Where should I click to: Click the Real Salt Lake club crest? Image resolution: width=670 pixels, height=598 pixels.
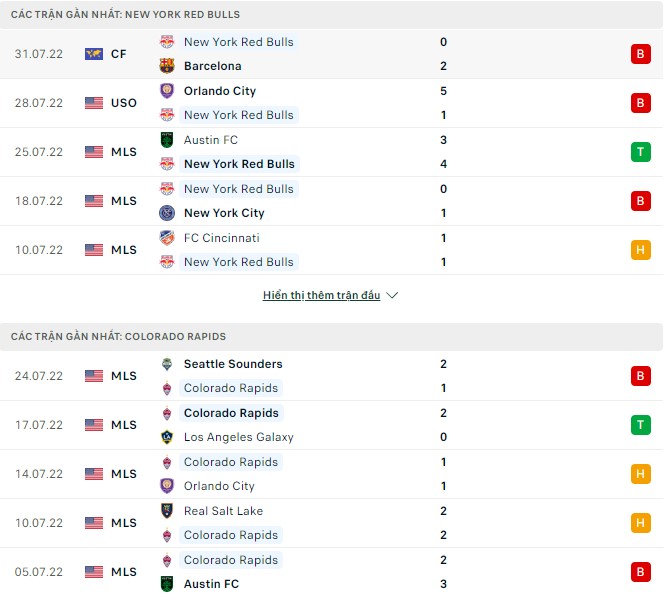[x=167, y=511]
